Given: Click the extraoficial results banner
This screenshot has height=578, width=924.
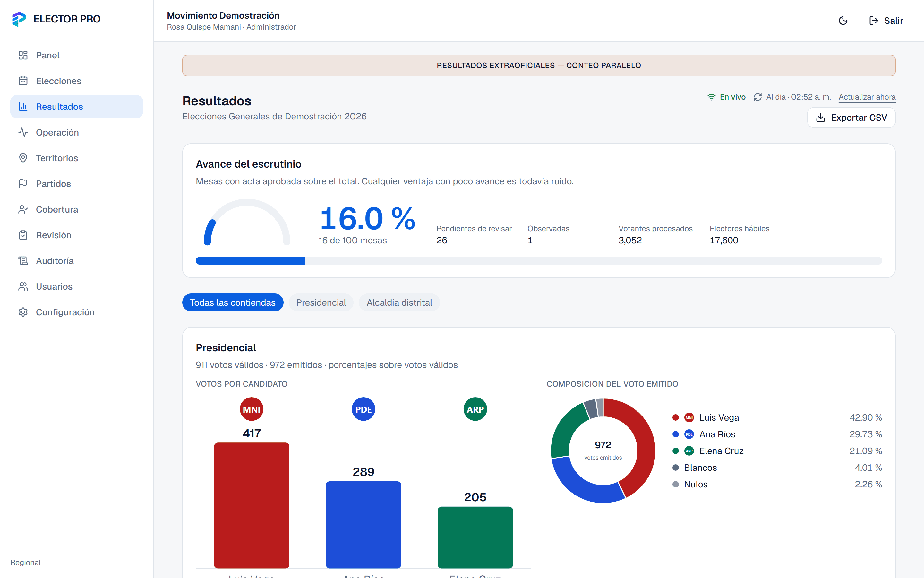Looking at the screenshot, I should pos(539,66).
